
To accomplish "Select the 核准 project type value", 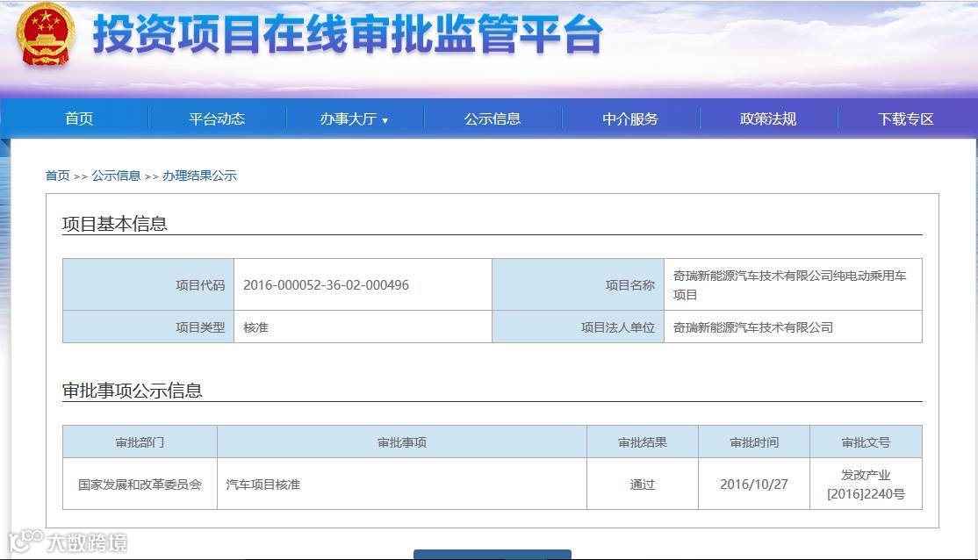I will point(255,327).
